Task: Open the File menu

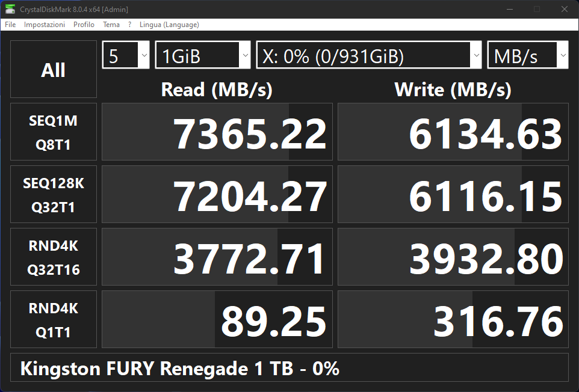Action: (10, 24)
